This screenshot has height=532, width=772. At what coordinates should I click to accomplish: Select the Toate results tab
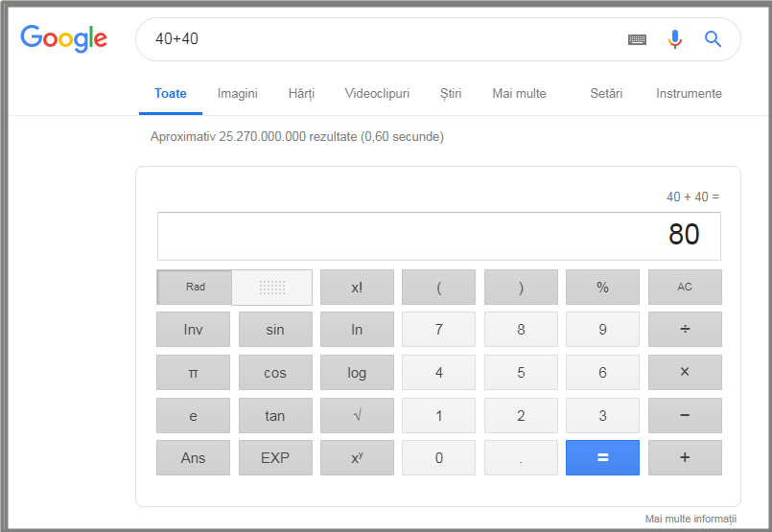[x=171, y=94]
